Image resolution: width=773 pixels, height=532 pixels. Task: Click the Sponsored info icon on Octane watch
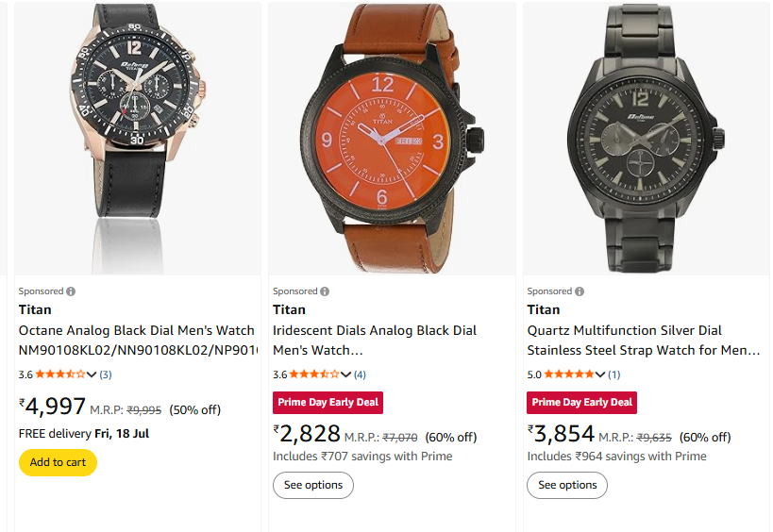tap(72, 291)
